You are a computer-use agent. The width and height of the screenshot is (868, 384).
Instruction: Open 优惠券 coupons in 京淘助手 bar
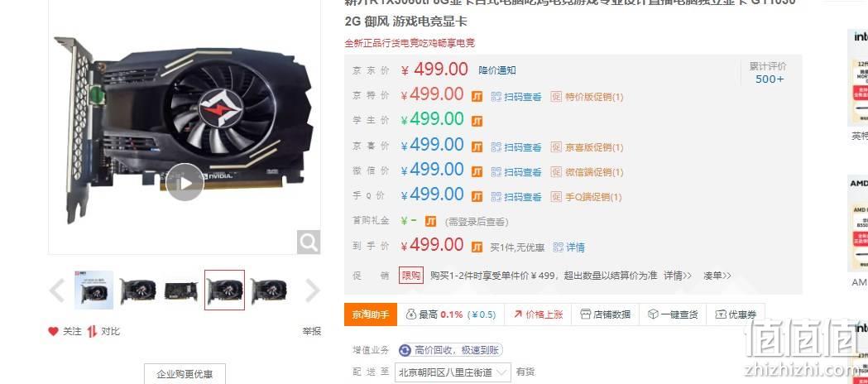tap(735, 314)
